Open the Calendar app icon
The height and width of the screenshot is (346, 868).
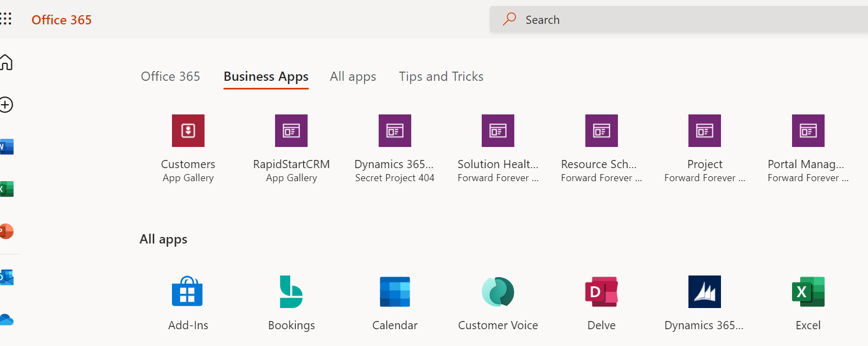pyautogui.click(x=395, y=292)
